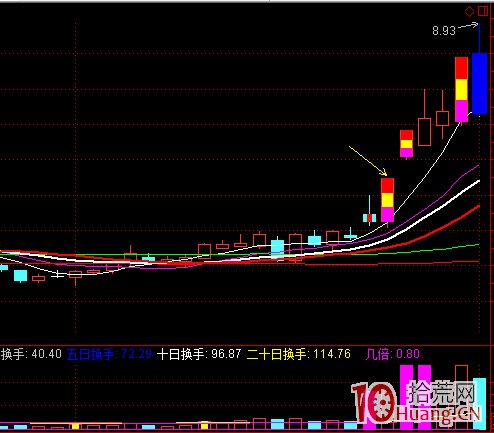Select the 十日换手: 96.87 indicator value
Viewport: 494px width, 433px height.
point(199,354)
